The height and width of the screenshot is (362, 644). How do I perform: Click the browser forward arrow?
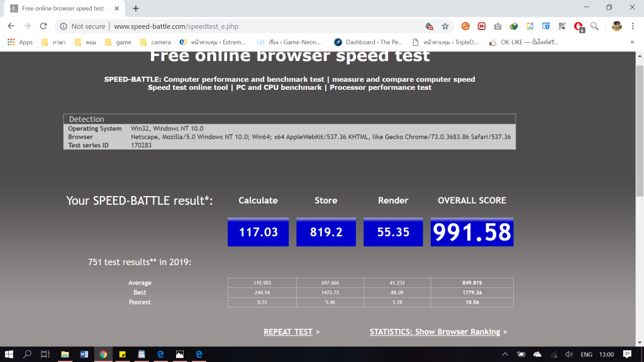point(27,26)
